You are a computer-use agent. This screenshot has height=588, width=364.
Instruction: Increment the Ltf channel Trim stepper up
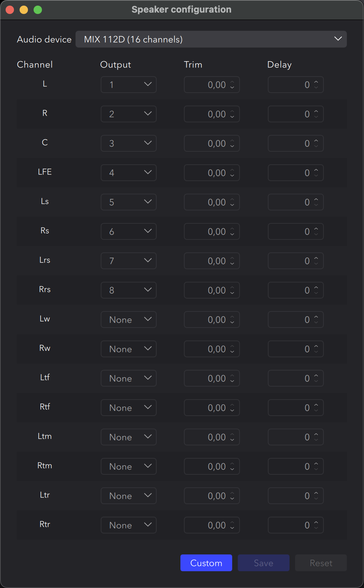click(232, 376)
